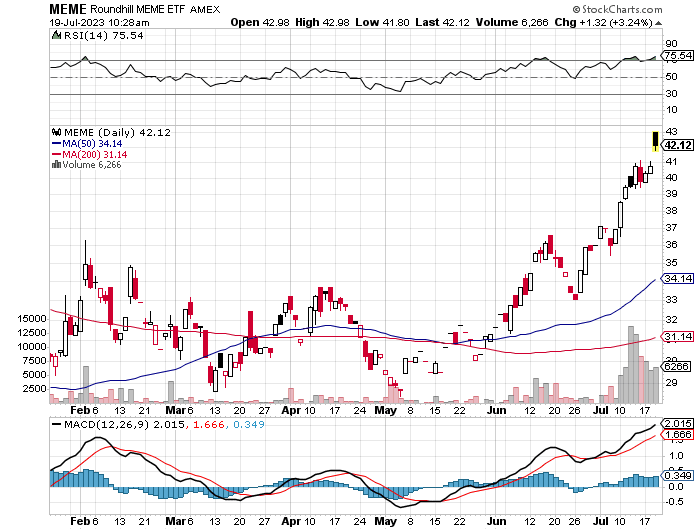
Task: Click the Volume 6,266 header value
Action: (512, 22)
